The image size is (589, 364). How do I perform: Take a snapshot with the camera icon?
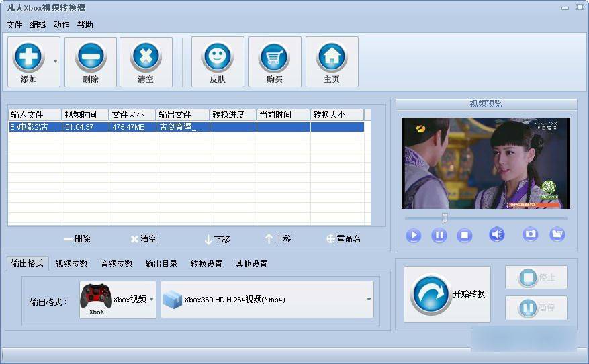click(x=531, y=234)
